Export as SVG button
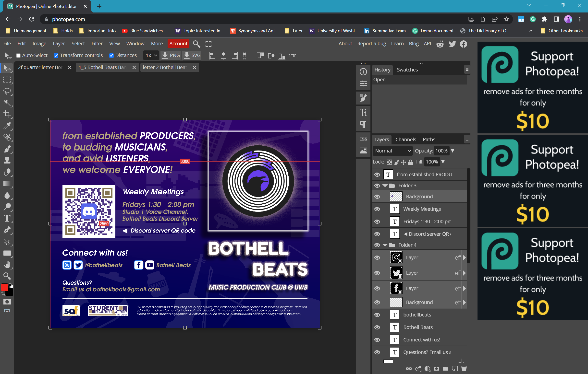This screenshot has height=374, width=588. pos(192,56)
